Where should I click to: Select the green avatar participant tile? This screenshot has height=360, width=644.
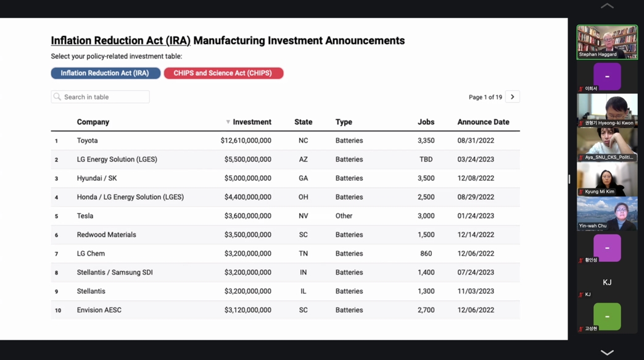point(607,316)
